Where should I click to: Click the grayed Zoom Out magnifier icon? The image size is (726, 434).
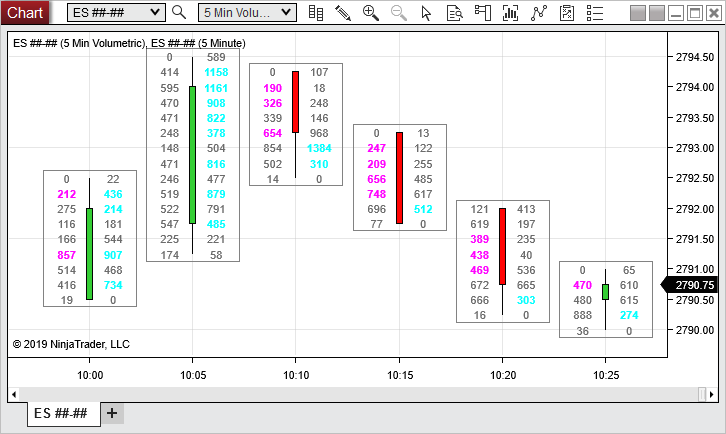pos(399,13)
